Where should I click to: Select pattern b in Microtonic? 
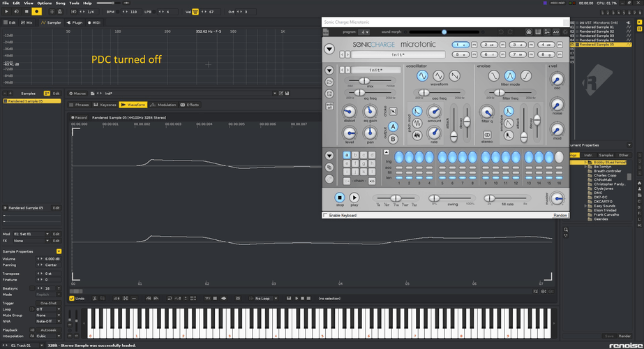[355, 155]
